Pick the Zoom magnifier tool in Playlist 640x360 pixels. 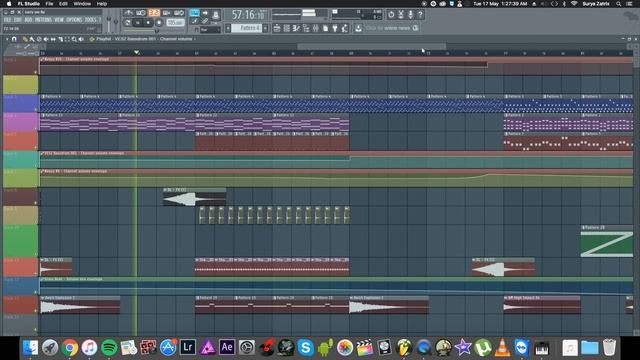click(x=74, y=39)
